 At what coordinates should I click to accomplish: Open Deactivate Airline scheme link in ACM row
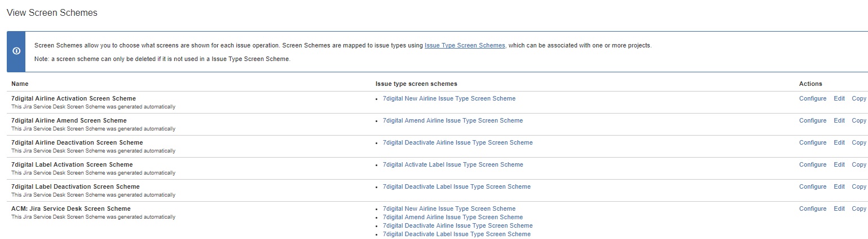point(457,225)
